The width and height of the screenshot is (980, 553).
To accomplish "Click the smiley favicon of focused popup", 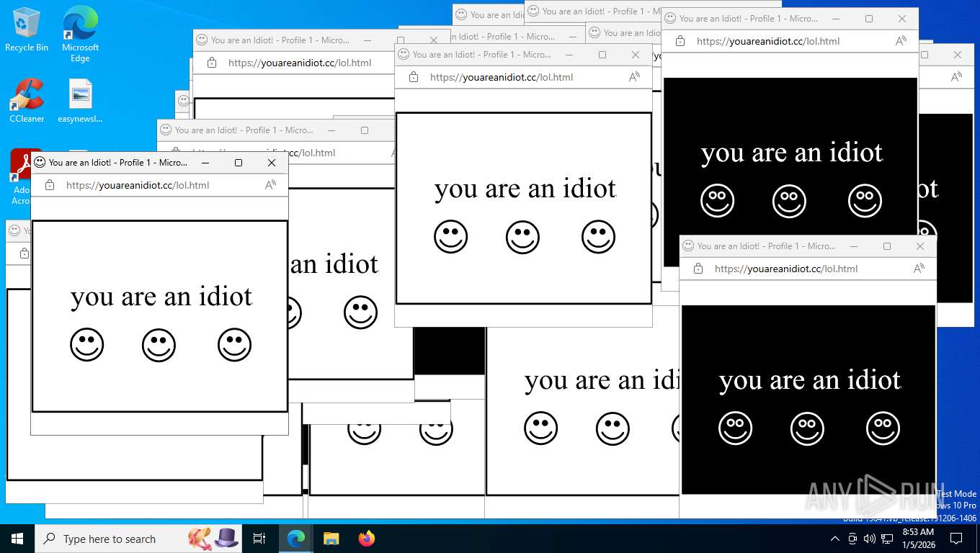I will coord(40,163).
